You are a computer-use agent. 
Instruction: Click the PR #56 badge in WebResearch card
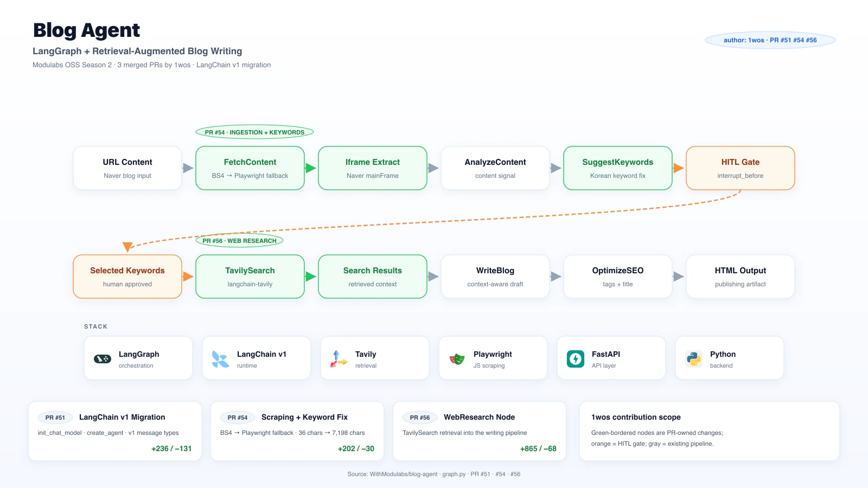coord(420,418)
